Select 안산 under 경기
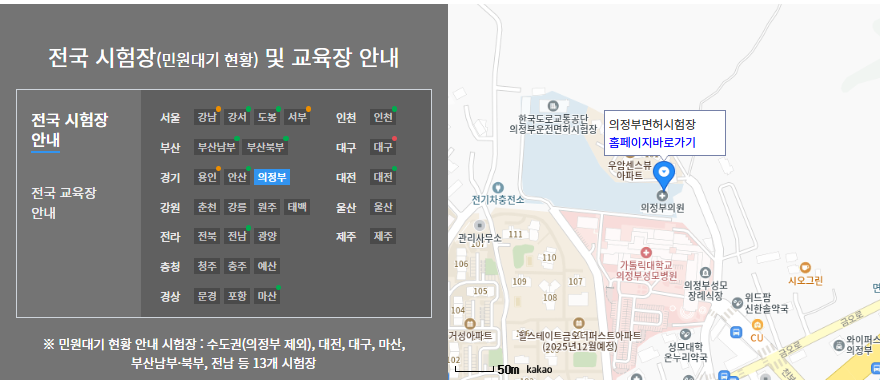 click(237, 177)
